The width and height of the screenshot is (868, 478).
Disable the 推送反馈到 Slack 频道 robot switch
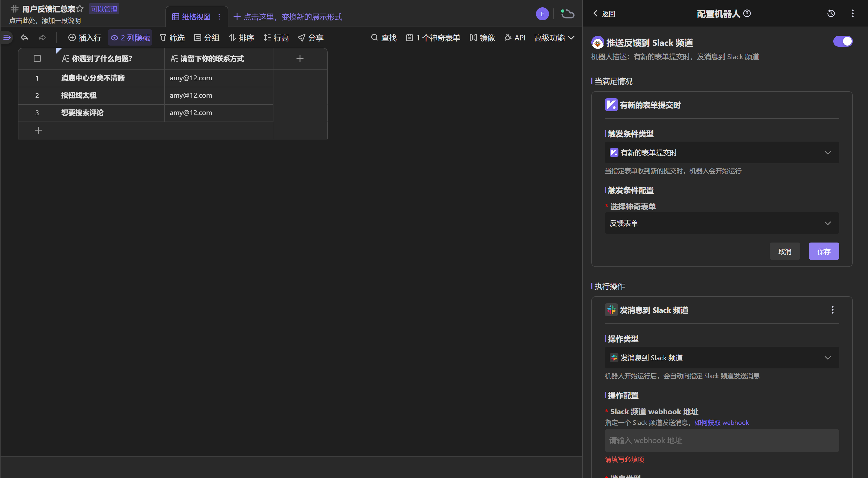click(843, 42)
